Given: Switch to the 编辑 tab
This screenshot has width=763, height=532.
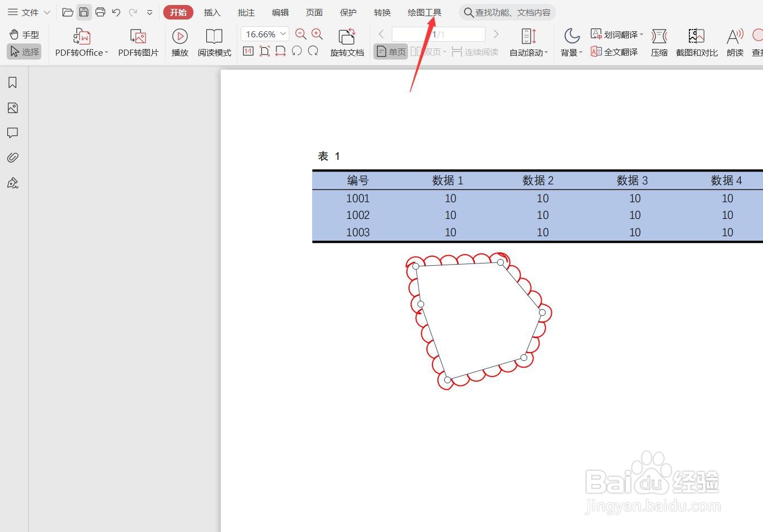Looking at the screenshot, I should coord(280,12).
